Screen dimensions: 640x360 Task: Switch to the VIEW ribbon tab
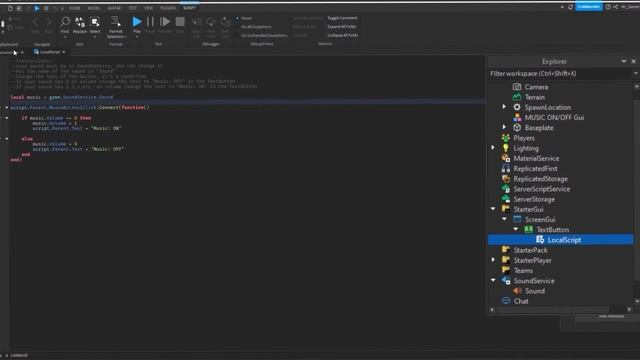tap(149, 8)
